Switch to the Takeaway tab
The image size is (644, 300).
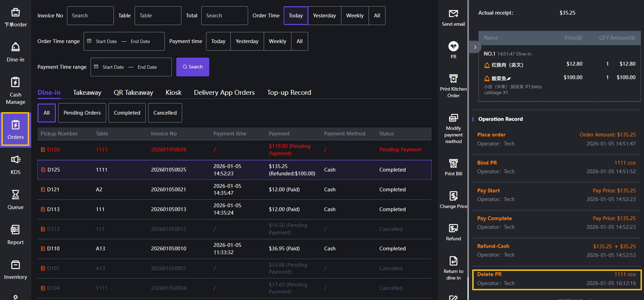(x=87, y=93)
